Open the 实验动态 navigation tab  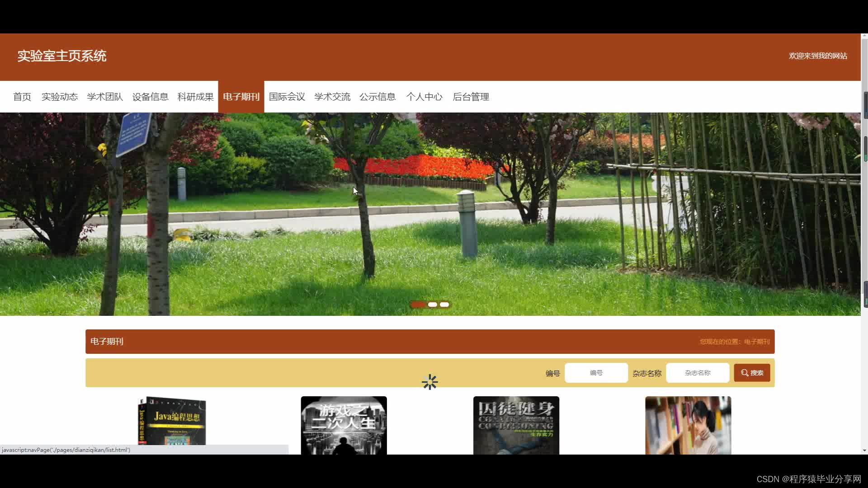pos(60,97)
